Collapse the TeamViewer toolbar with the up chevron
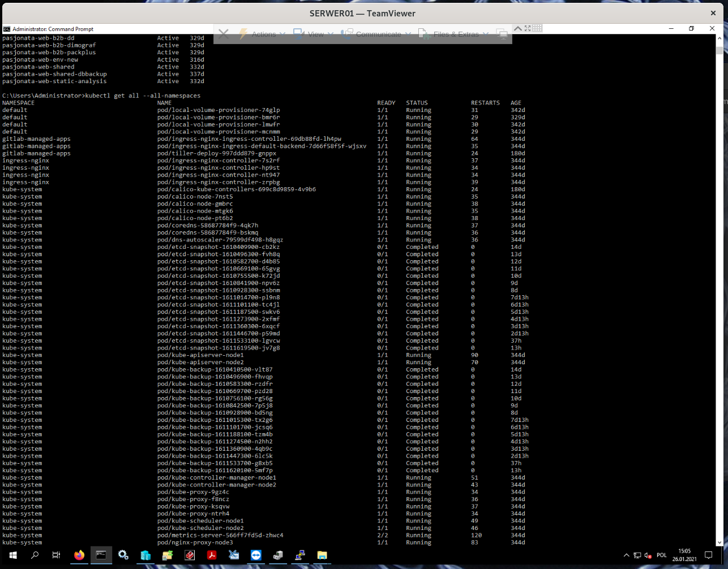728x569 pixels. tap(518, 28)
